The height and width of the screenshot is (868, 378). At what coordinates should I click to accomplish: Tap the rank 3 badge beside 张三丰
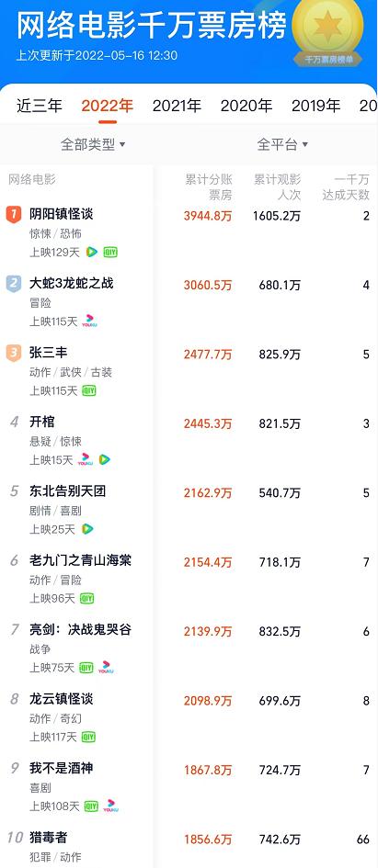coord(13,353)
